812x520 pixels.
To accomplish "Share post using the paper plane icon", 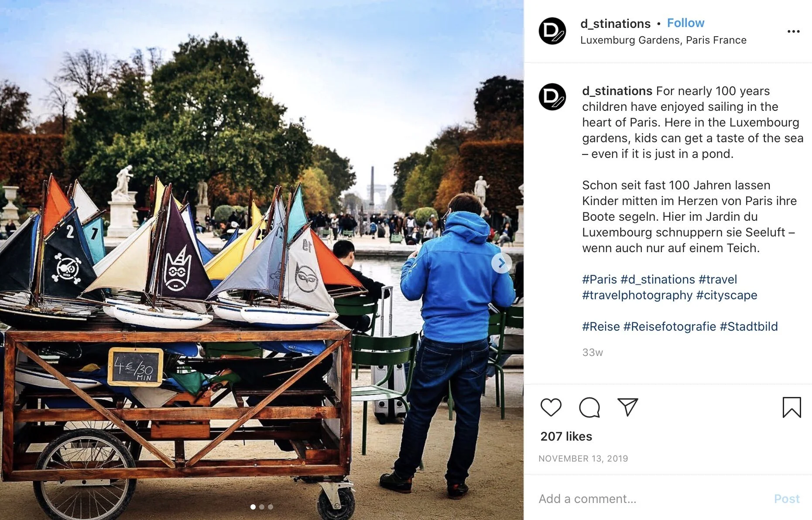I will [x=628, y=407].
